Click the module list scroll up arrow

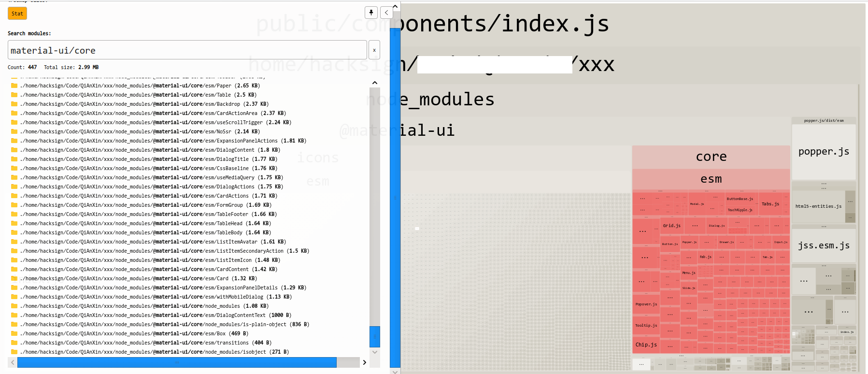[x=375, y=83]
